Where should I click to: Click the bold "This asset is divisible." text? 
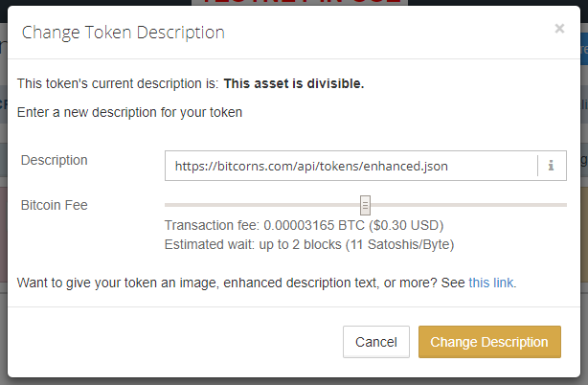click(x=293, y=83)
